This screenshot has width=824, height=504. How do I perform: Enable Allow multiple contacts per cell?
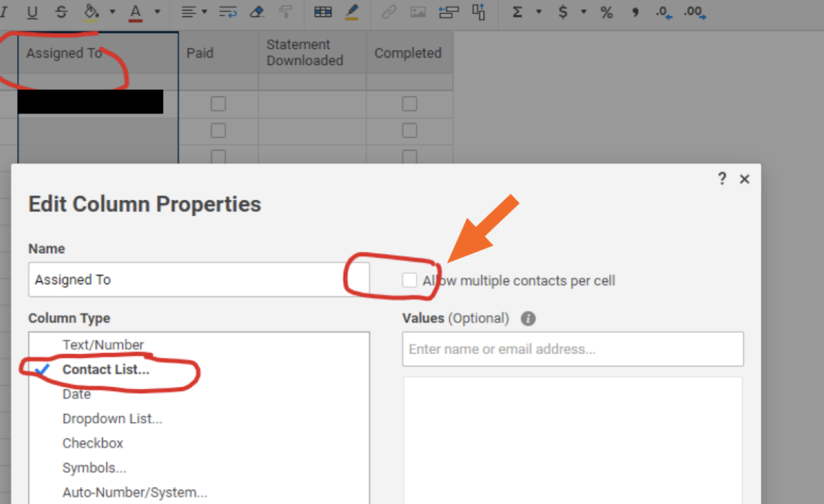click(x=410, y=280)
